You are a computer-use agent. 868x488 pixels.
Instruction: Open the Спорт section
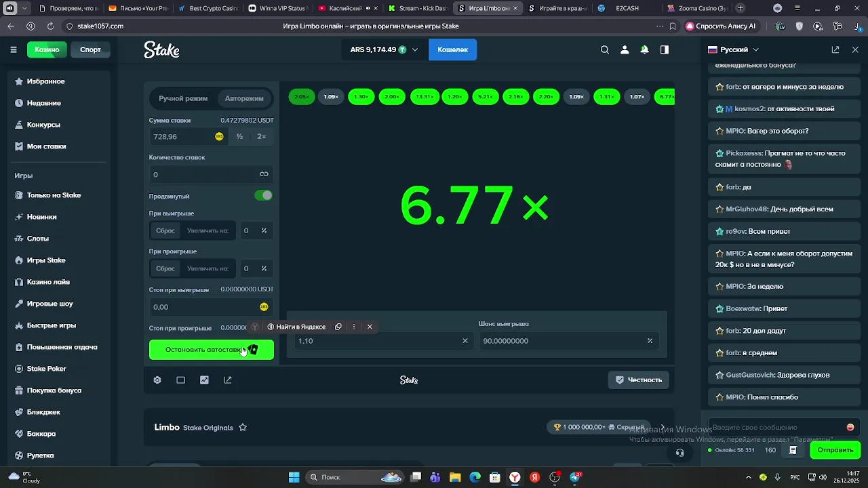pos(90,49)
